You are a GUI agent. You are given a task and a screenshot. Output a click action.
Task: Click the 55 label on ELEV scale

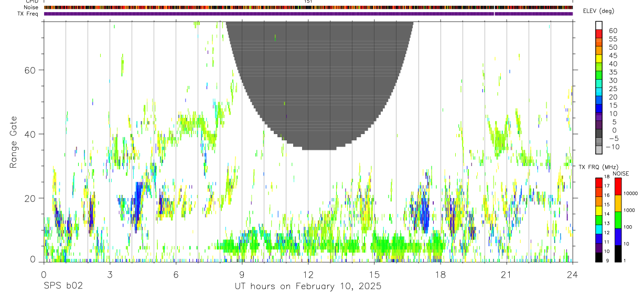612,39
